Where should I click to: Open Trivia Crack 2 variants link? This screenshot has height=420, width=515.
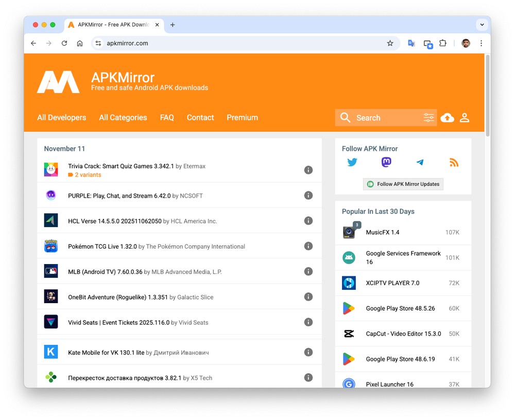pos(88,175)
